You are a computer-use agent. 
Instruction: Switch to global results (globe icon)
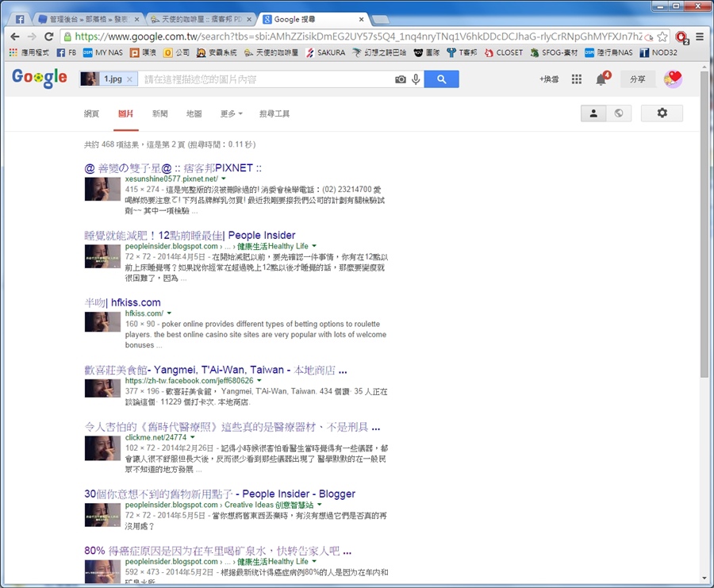618,113
